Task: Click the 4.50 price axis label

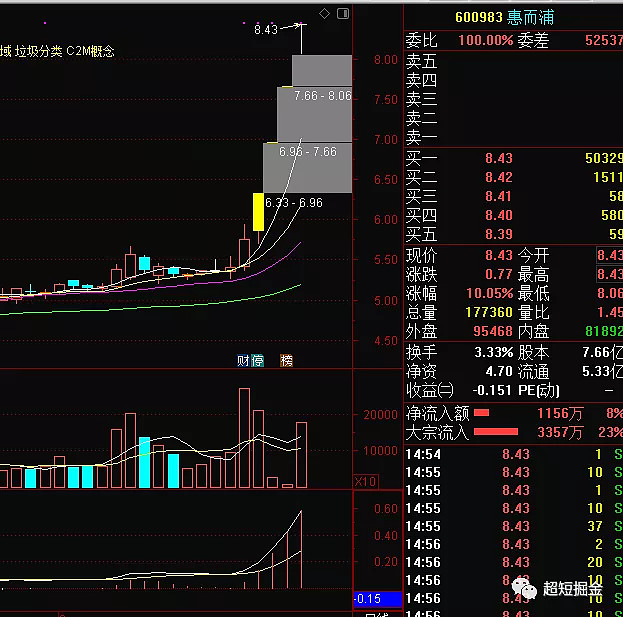Action: coord(385,340)
